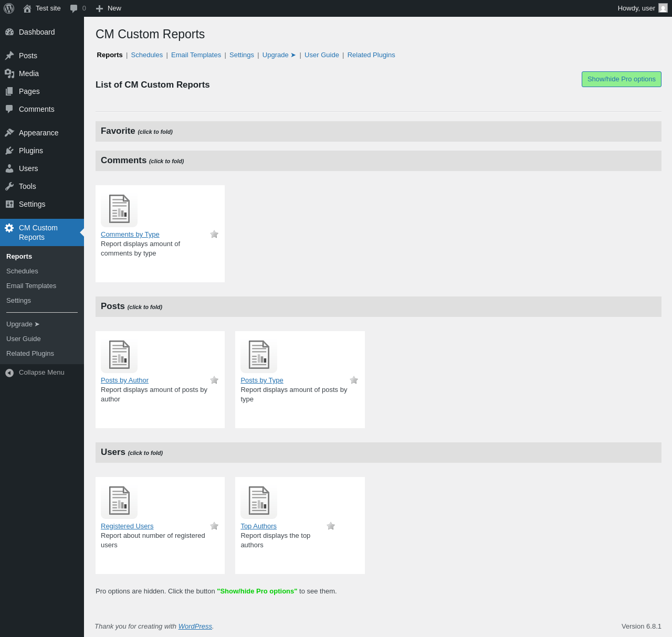Open the Comments by Type report icon
Image resolution: width=672 pixels, height=637 pixels.
(x=119, y=209)
